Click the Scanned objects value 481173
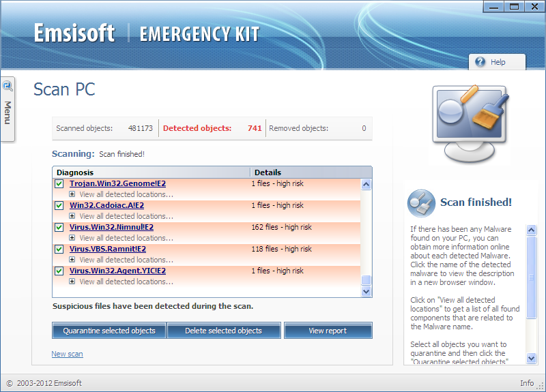The width and height of the screenshot is (546, 392). coord(141,128)
